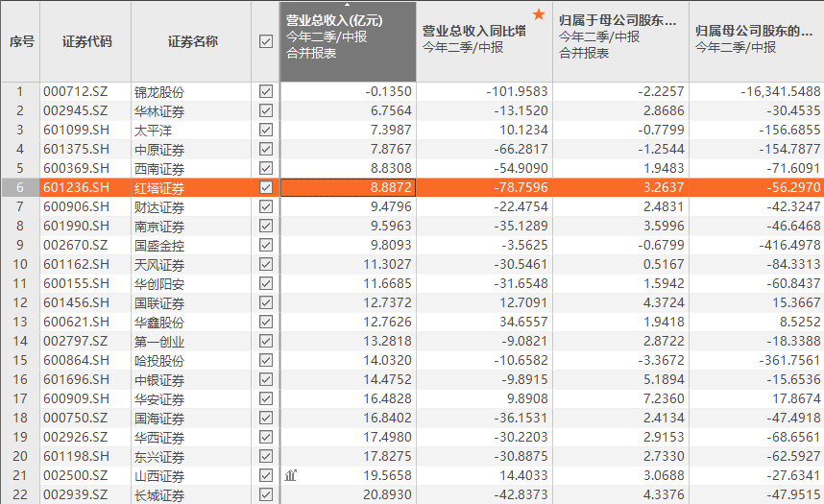Select security name 长城证券
Viewport: 824px width, 504px height.
(x=159, y=495)
